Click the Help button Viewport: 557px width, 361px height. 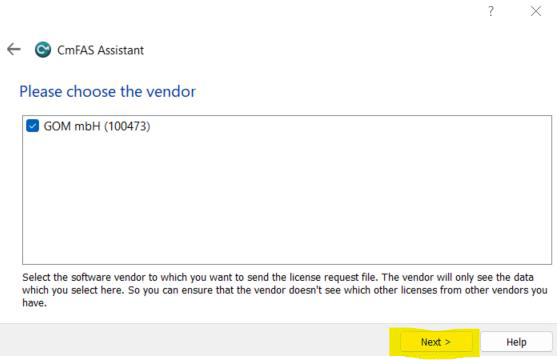coord(517,342)
